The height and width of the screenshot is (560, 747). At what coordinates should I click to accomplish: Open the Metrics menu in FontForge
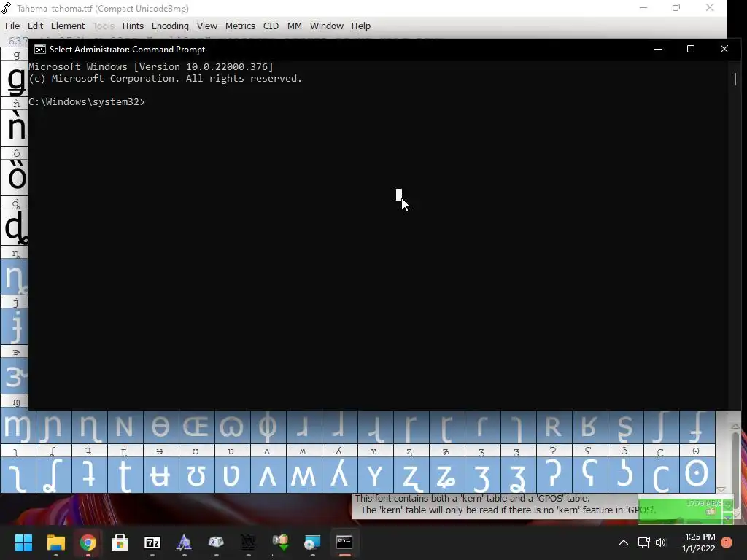coord(240,26)
